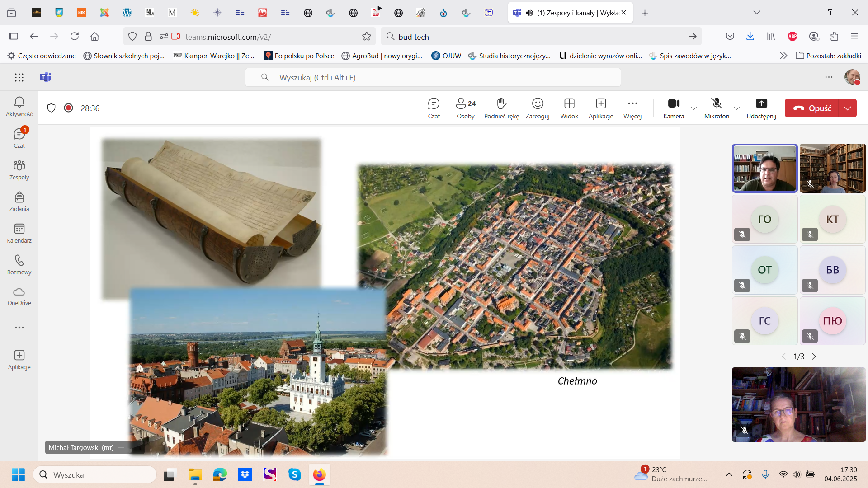Open the Więcej options menu
868x488 pixels.
point(632,108)
